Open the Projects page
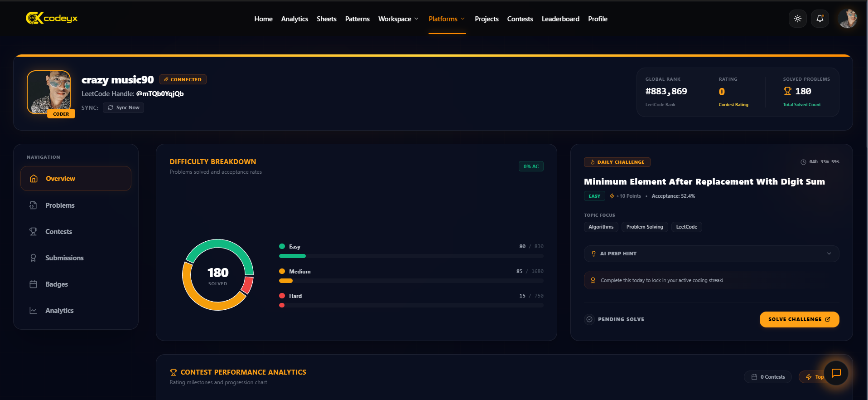 (x=487, y=19)
